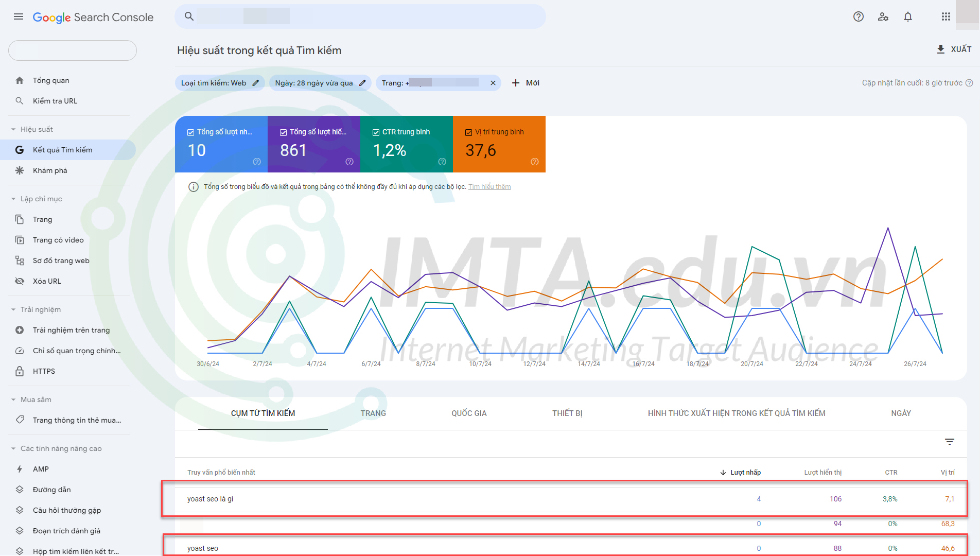Open the Google apps grid
This screenshot has width=980, height=556.
946,16
